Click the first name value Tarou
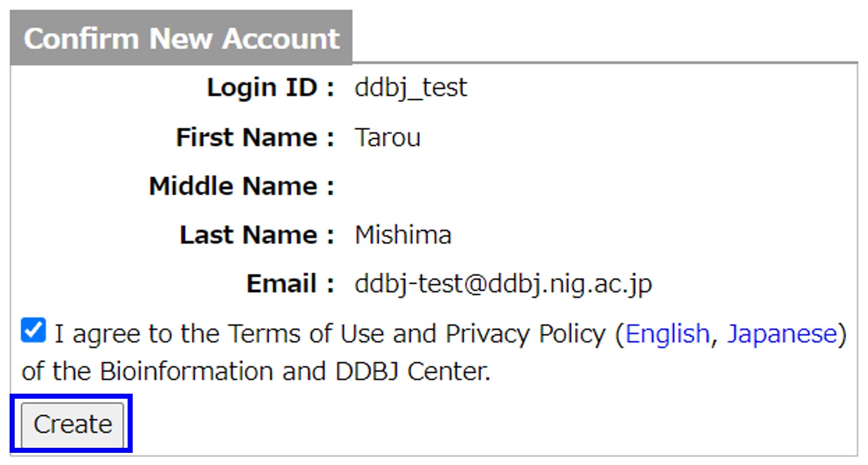This screenshot has width=868, height=465. pos(387,137)
